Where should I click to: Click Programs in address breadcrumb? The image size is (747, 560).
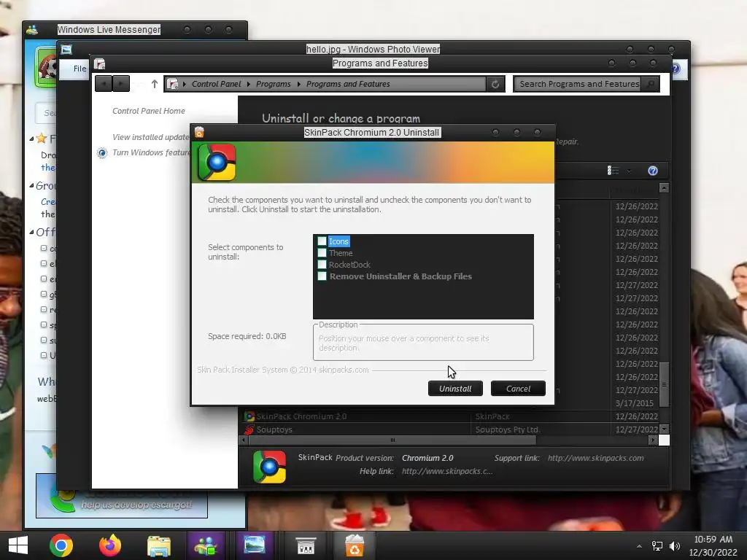(273, 84)
